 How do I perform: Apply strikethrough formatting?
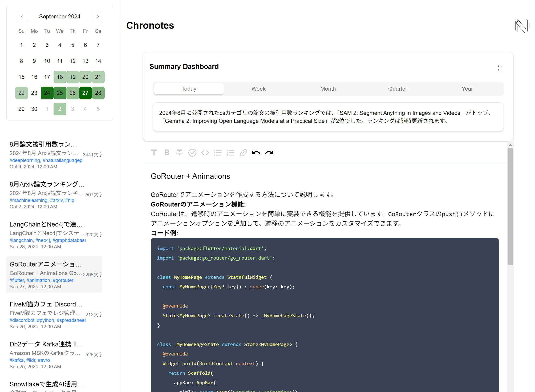point(180,152)
